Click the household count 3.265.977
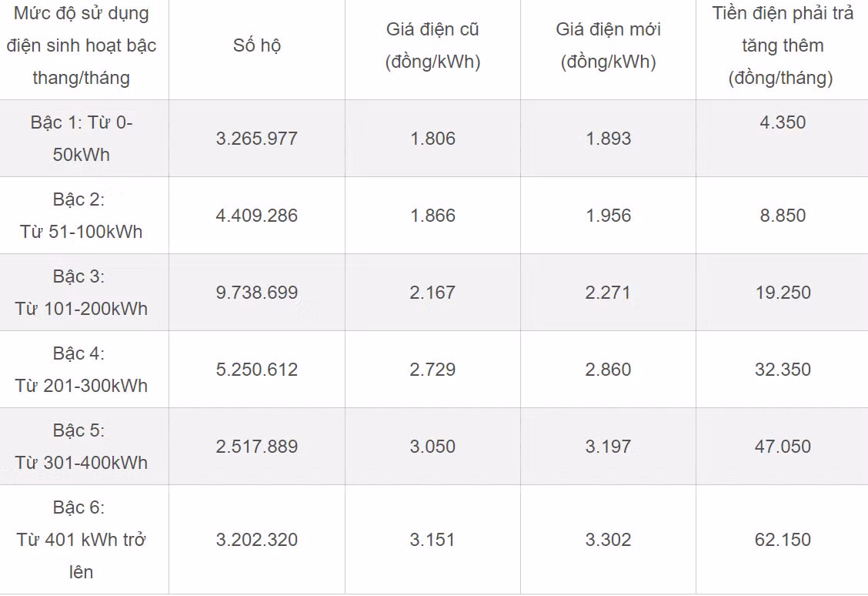This screenshot has width=868, height=596. click(x=257, y=139)
